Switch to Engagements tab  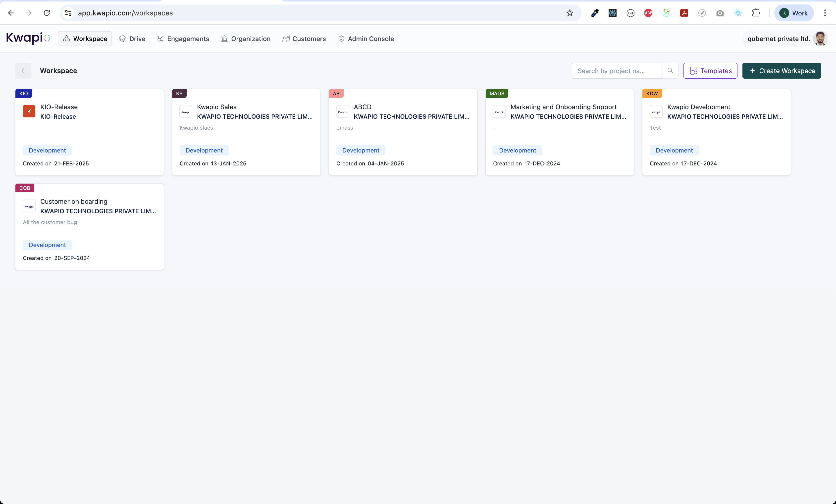(x=183, y=39)
